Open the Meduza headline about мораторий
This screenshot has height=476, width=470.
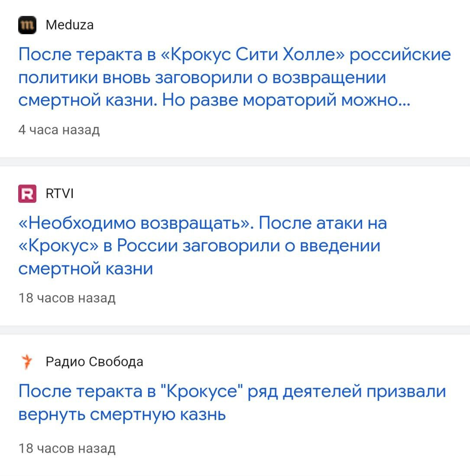[234, 78]
